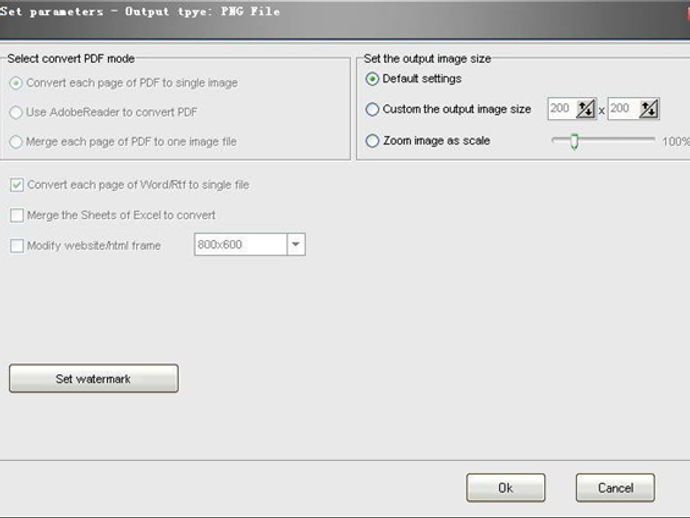Select 'Zoom image as scale' radio button
This screenshot has height=518, width=690.
(372, 141)
